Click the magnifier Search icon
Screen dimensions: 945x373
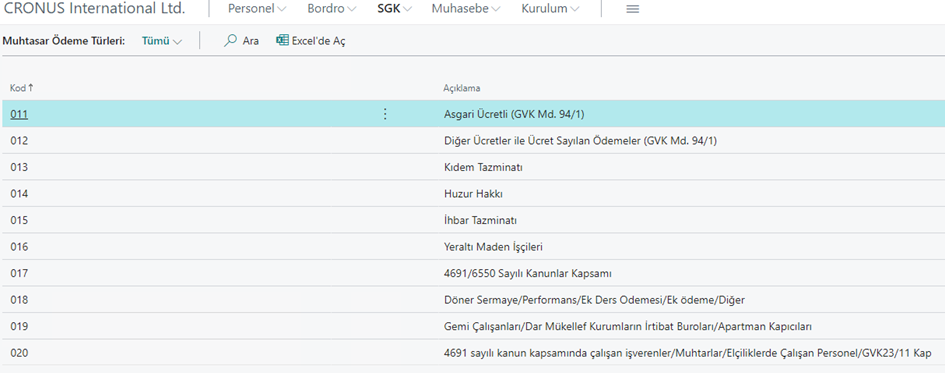coord(230,40)
